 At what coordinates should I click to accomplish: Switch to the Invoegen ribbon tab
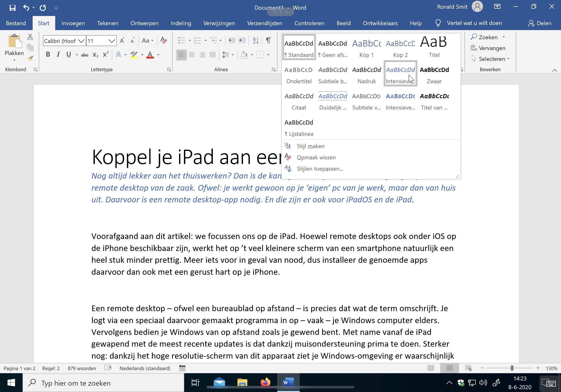73,23
